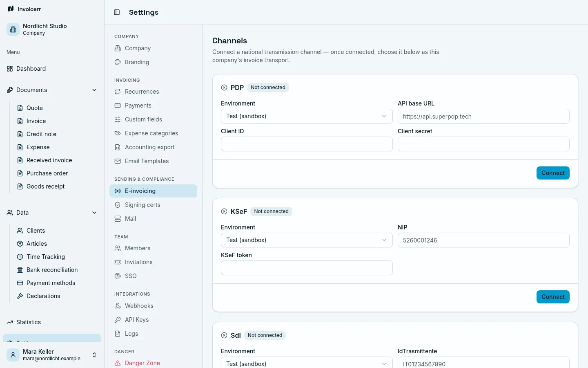This screenshot has height=368, width=588.
Task: Click the Recurrences repeat icon
Action: [118, 92]
